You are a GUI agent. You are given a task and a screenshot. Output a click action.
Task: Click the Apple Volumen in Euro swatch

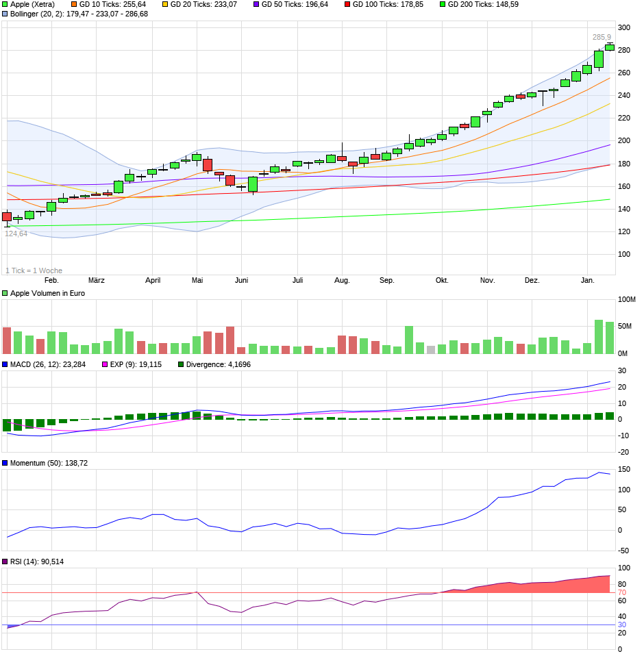5,294
